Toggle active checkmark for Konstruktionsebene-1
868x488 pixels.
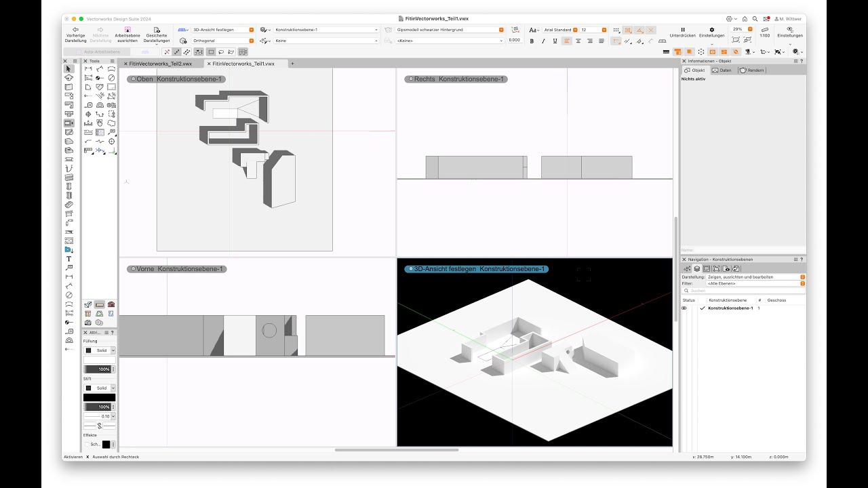[x=703, y=308]
